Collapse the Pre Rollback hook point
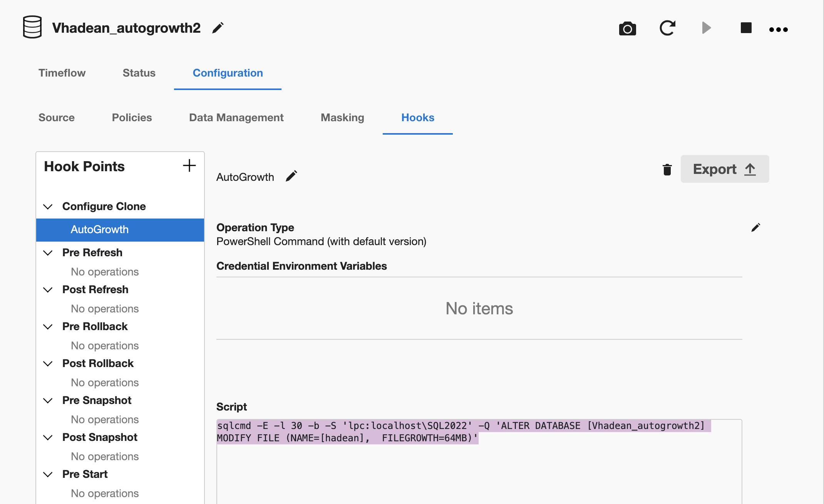 tap(48, 327)
